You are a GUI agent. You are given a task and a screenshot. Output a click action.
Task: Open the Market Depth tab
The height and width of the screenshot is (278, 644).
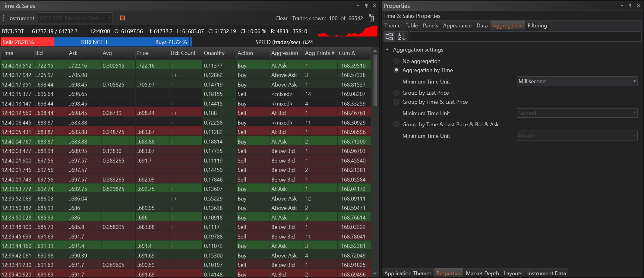(482, 273)
